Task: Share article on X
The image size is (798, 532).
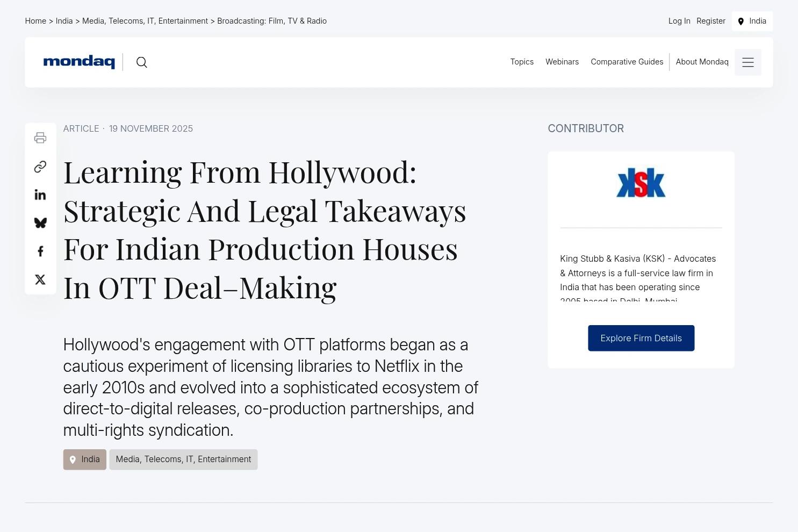Action: (x=40, y=279)
